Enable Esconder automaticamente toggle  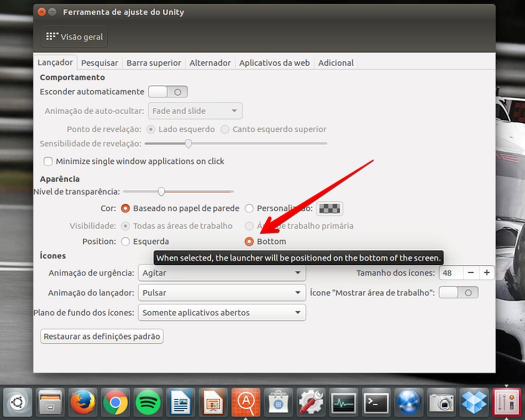click(x=168, y=91)
